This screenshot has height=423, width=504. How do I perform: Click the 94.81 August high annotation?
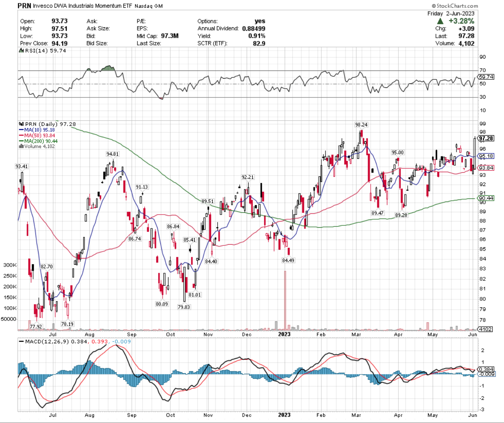click(113, 154)
